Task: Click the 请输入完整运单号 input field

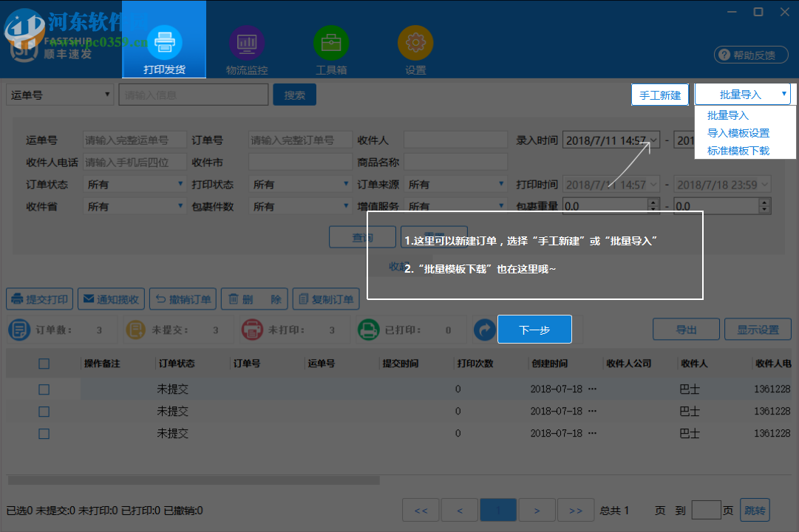Action: (135, 139)
